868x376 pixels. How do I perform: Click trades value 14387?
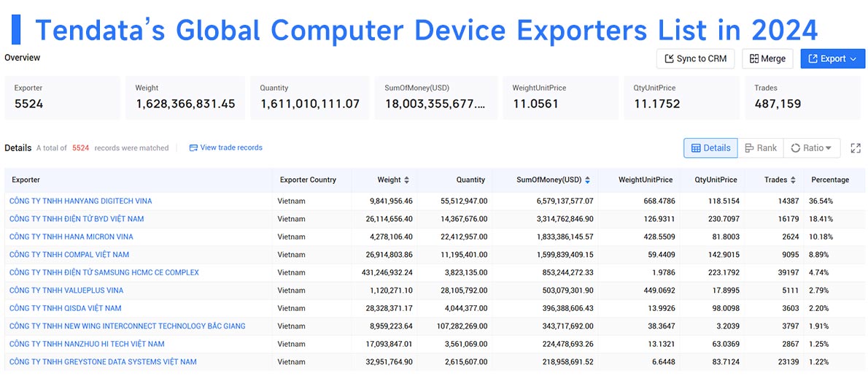[x=788, y=201]
